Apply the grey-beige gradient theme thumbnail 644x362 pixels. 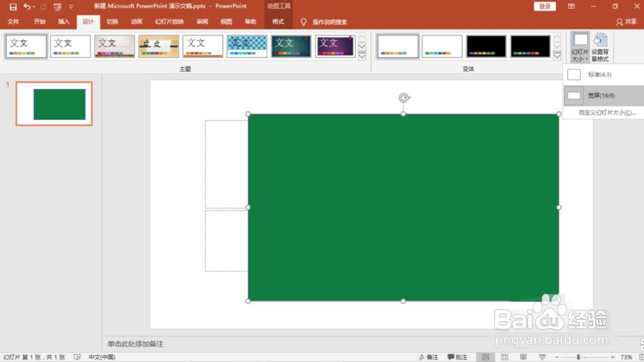pos(115,46)
